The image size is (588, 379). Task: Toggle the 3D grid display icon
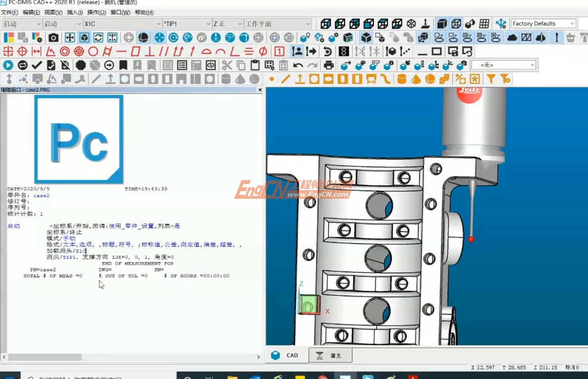[x=484, y=24]
